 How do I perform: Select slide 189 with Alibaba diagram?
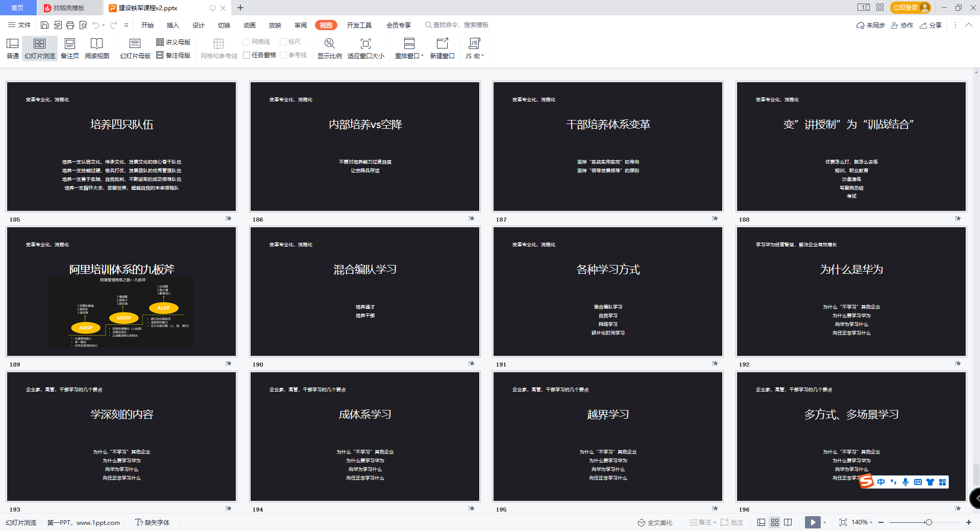[x=121, y=292]
